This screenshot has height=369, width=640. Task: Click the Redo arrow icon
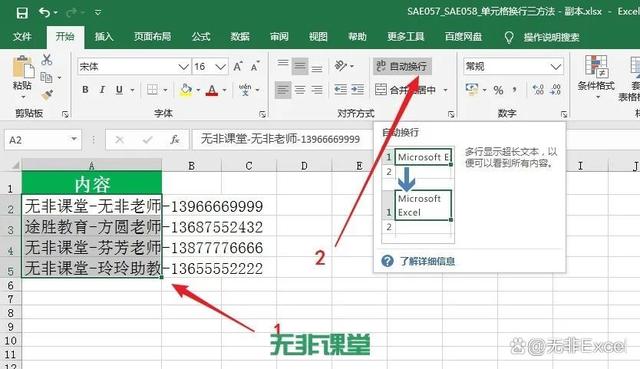click(72, 13)
